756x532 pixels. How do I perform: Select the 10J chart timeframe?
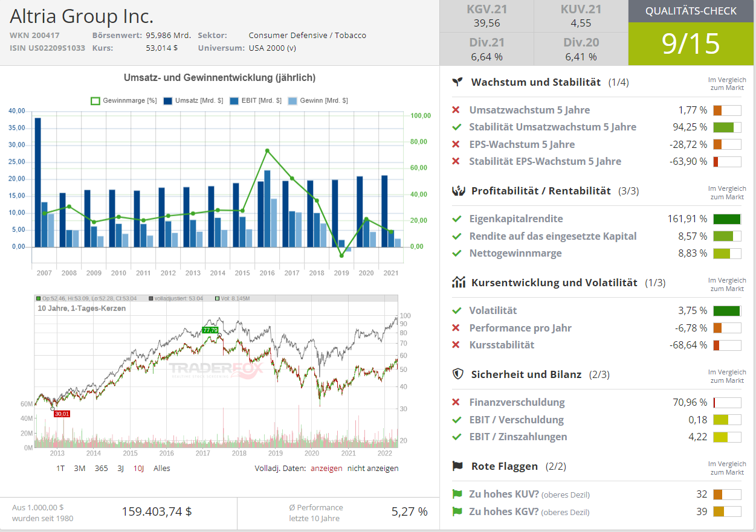138,468
